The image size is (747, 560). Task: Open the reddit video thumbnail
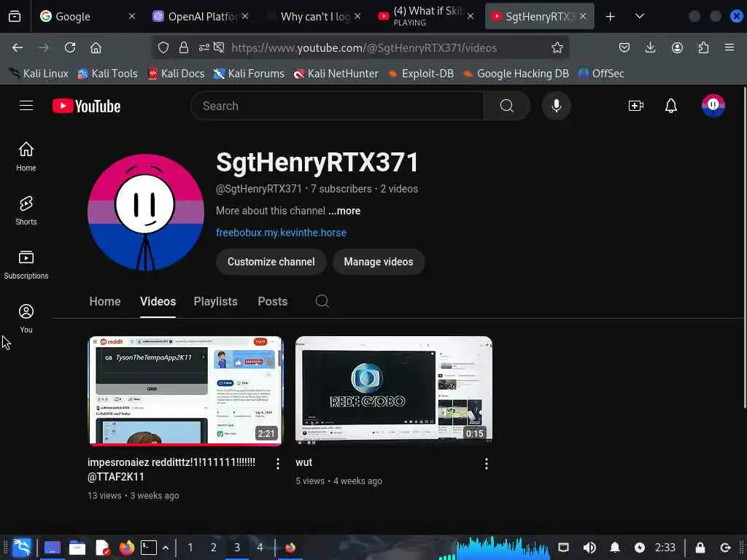185,391
